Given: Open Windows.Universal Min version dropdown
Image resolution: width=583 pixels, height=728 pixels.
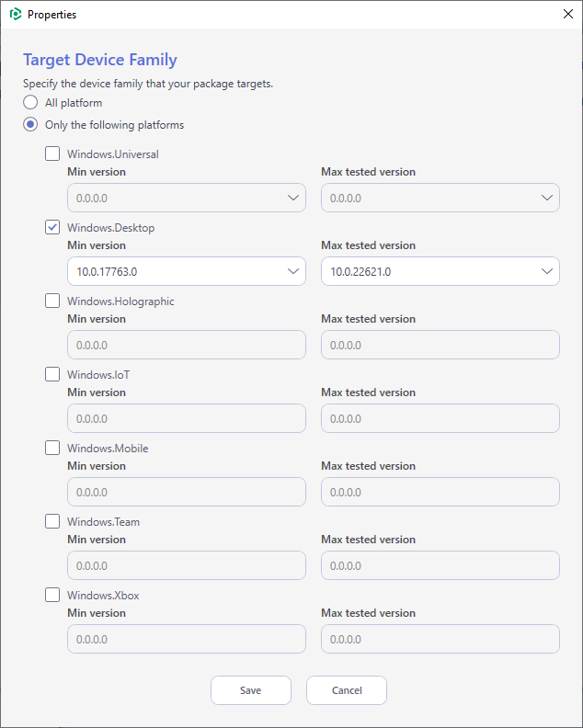Looking at the screenshot, I should pos(187,198).
